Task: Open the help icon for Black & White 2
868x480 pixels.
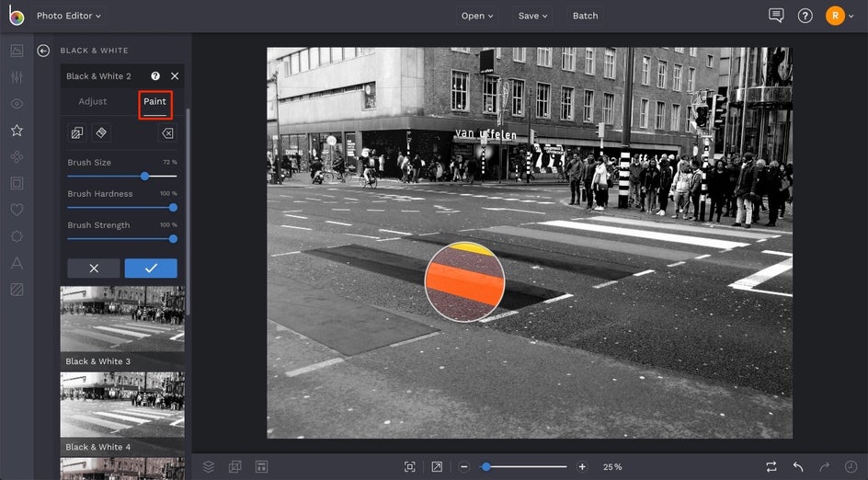Action: 155,76
